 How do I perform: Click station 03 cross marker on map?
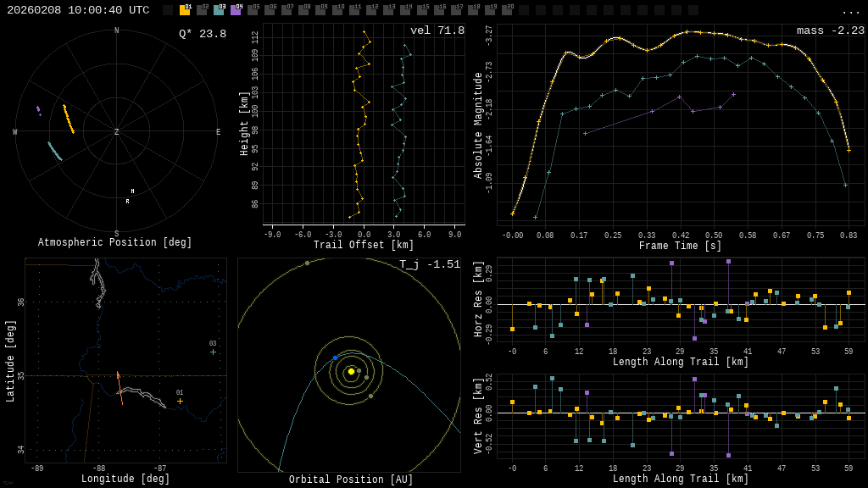point(213,352)
